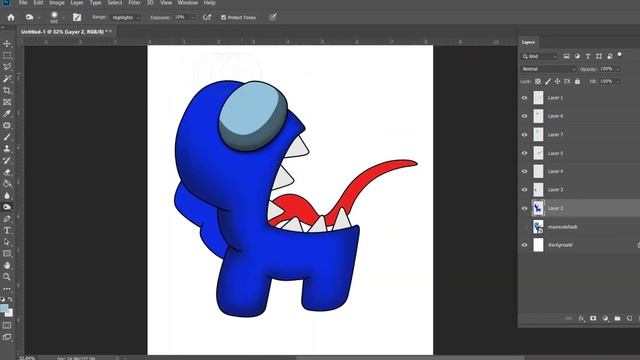Select the Frame tool
This screenshot has height=360, width=640.
click(7, 102)
